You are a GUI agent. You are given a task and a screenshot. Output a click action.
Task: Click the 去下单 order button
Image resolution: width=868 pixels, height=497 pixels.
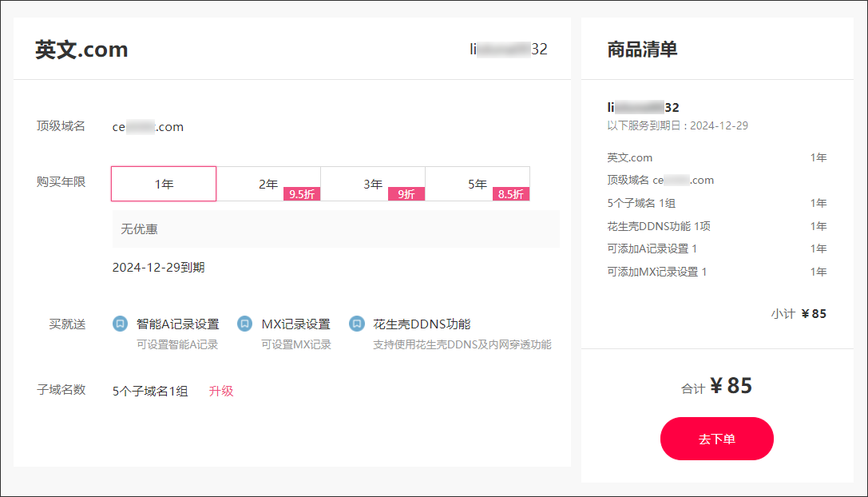coord(717,439)
